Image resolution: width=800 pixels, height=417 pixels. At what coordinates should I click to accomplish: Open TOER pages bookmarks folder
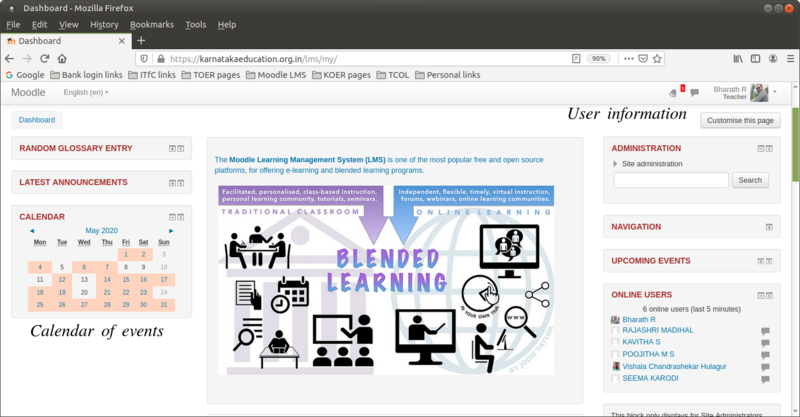[x=211, y=75]
